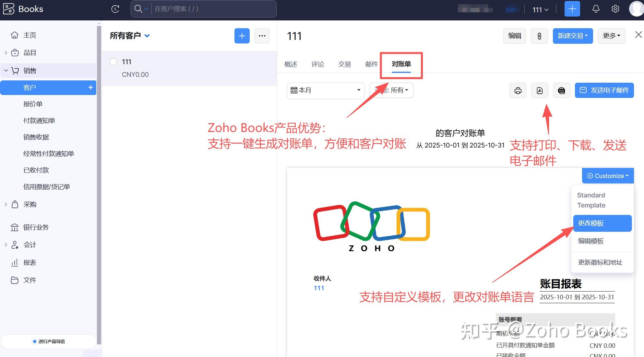Download statement as PDF
This screenshot has height=357, width=644.
pyautogui.click(x=540, y=90)
